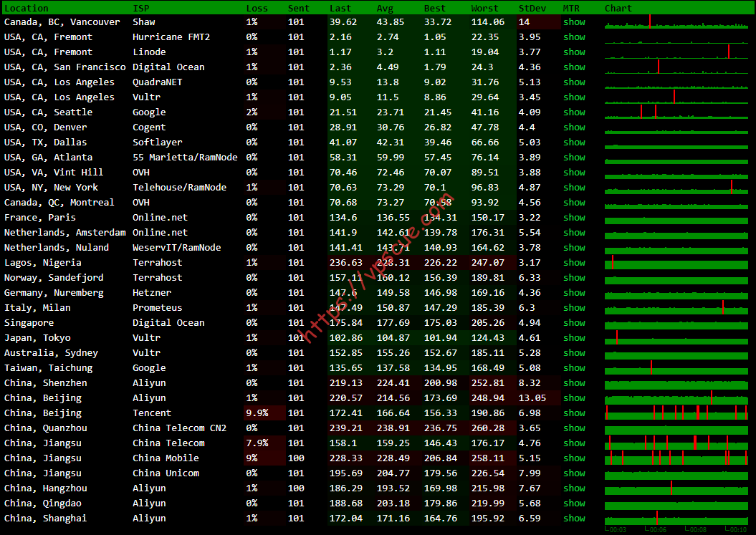Click the StDev column header

pyautogui.click(x=532, y=8)
